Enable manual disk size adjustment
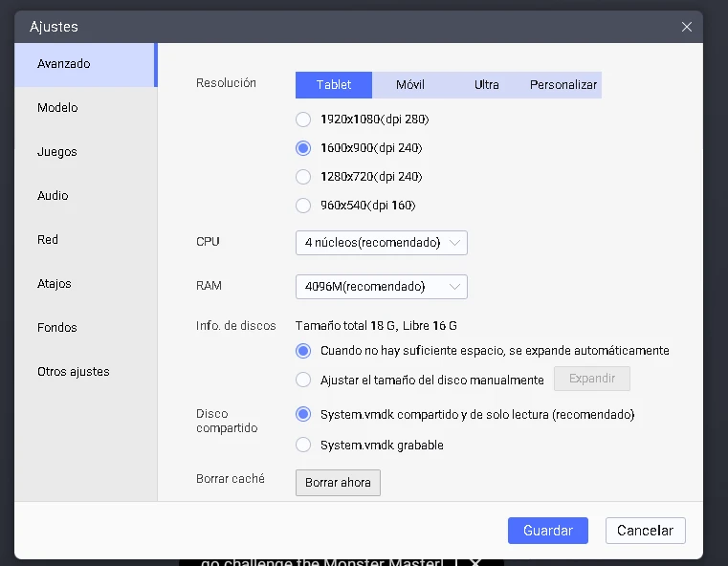 pos(303,380)
